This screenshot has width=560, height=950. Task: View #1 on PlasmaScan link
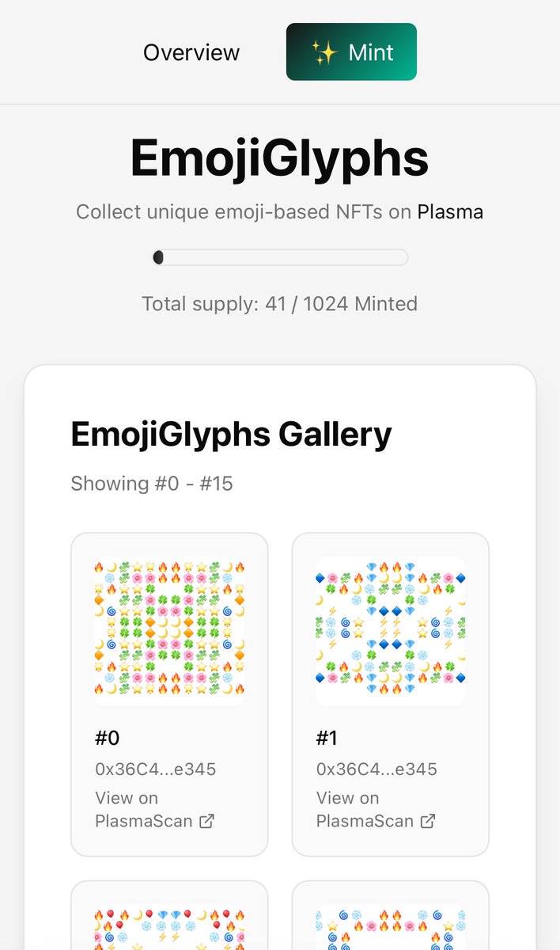coord(376,809)
